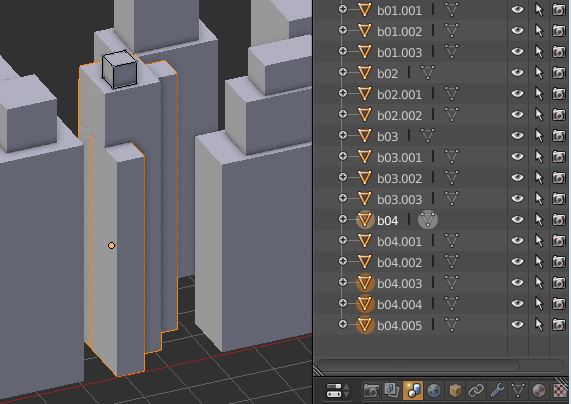This screenshot has width=571, height=404.
Task: Expand the b03.003 tree entry
Action: (343, 198)
